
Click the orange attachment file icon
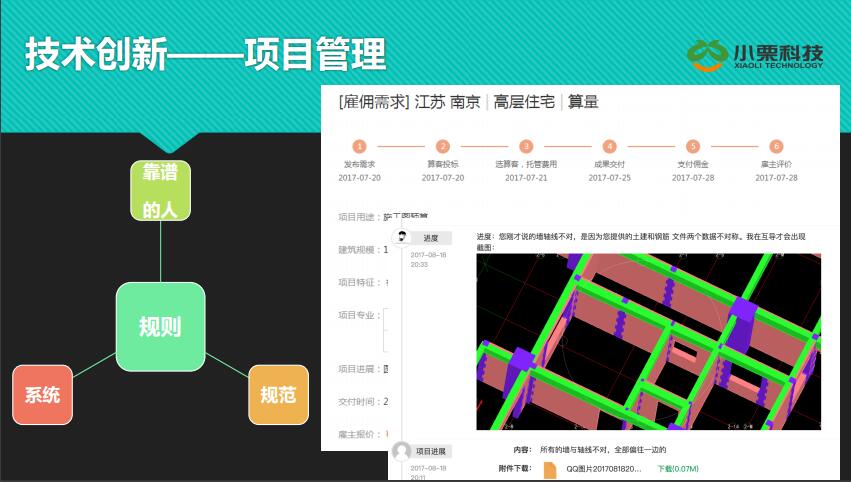(550, 468)
